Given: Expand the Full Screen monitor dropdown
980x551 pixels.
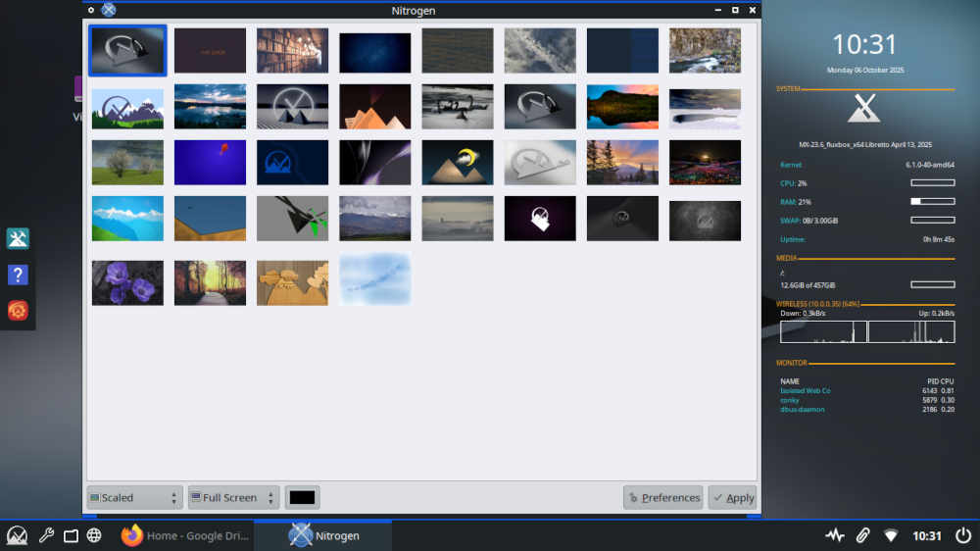Looking at the screenshot, I should coord(233,497).
